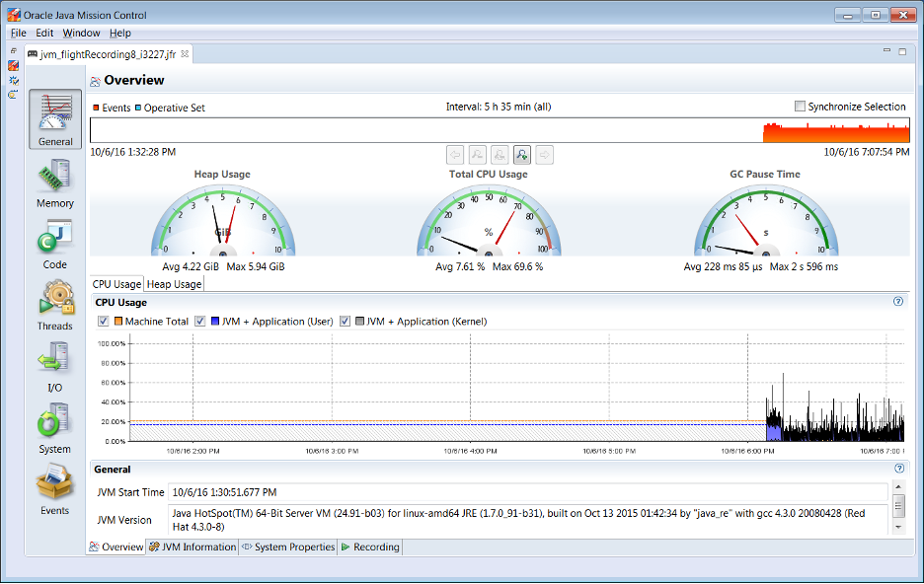The image size is (924, 584).
Task: Switch to JVM Information tab
Action: coord(192,547)
